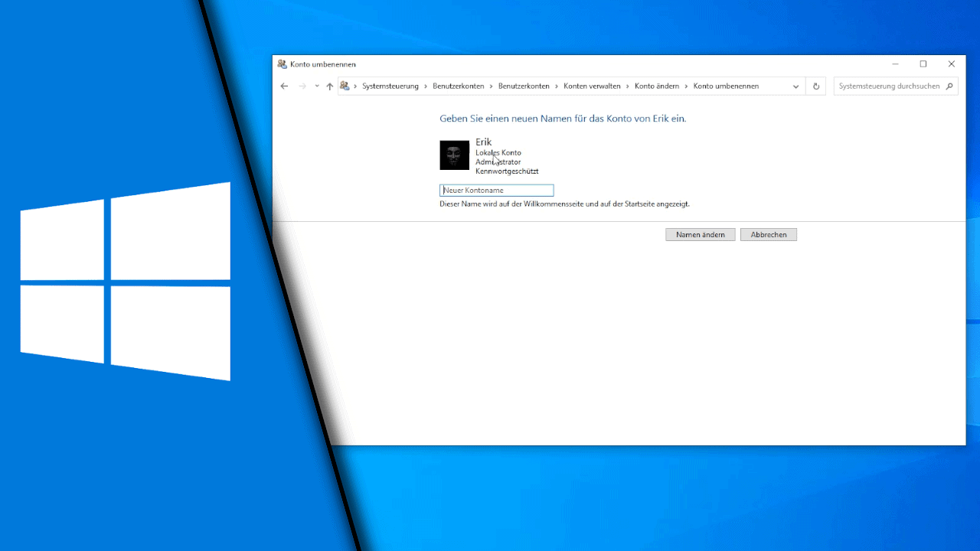Click the Abbrechen button
This screenshot has height=551, width=980.
pos(769,235)
